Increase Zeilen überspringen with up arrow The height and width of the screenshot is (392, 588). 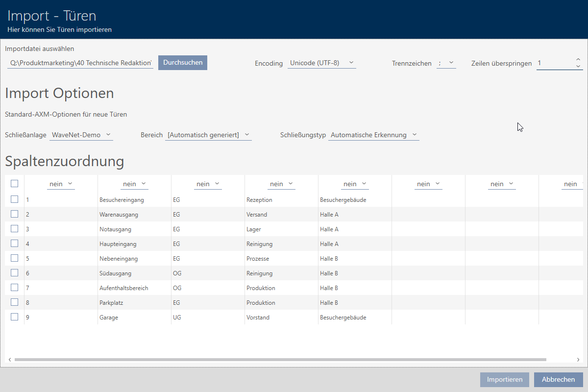pyautogui.click(x=578, y=60)
